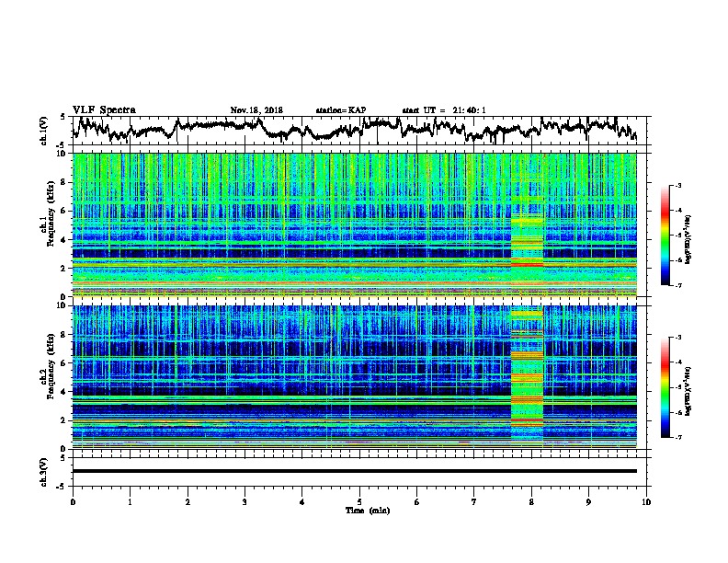
Task: Click the ch.3 flat black voltage trace
Action: pyautogui.click(x=354, y=471)
